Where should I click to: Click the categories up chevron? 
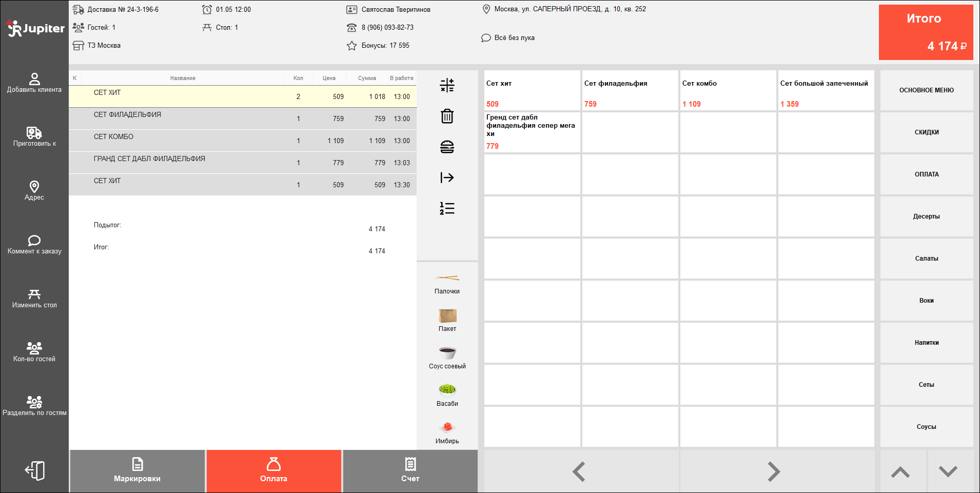(903, 471)
